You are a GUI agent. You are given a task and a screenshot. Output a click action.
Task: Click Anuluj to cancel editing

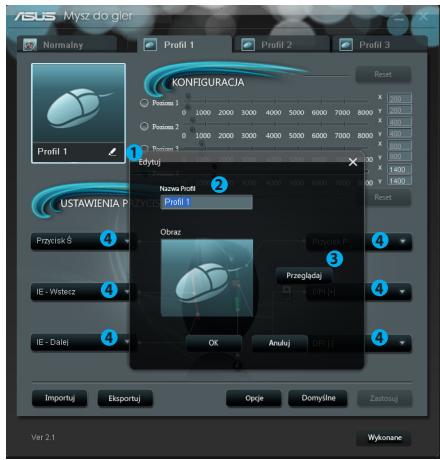click(x=279, y=343)
